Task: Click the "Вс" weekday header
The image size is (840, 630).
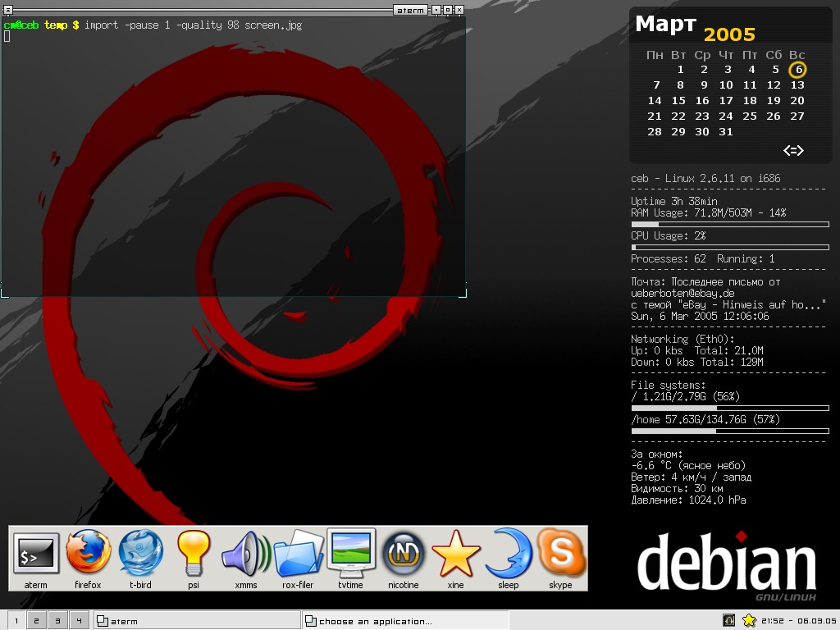Action: pos(797,55)
